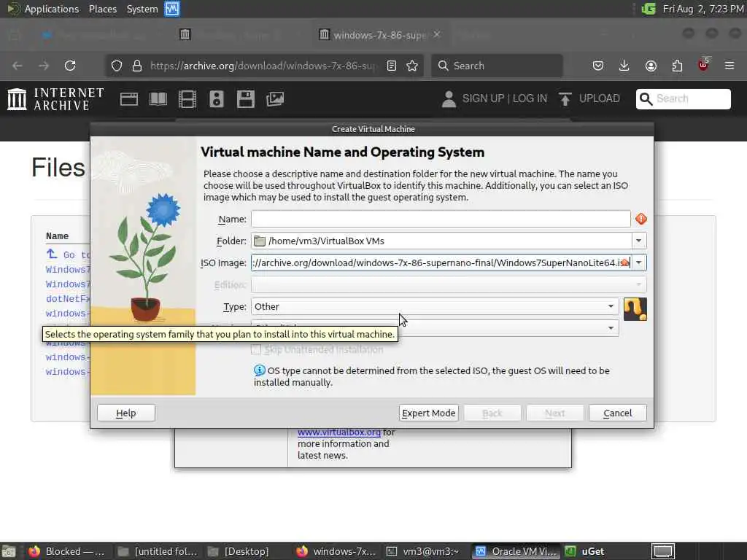
Task: Switch to Blocked Firefox taskbar window
Action: pos(66,551)
